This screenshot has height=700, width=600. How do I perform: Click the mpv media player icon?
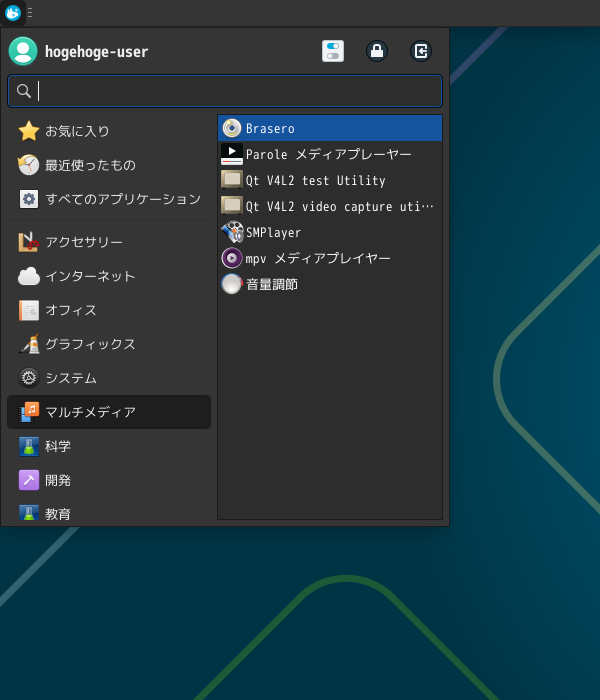pos(232,258)
